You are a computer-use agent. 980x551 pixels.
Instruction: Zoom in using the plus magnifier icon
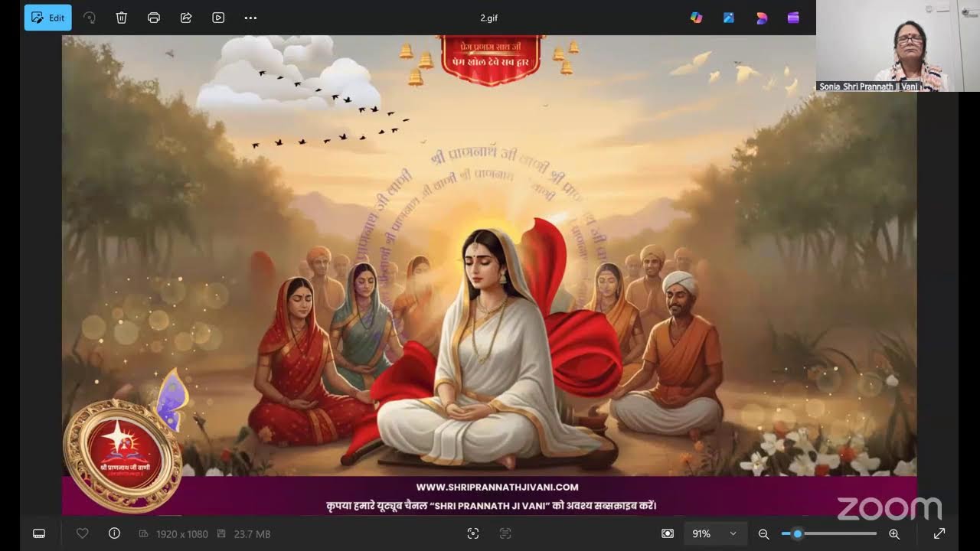click(894, 533)
